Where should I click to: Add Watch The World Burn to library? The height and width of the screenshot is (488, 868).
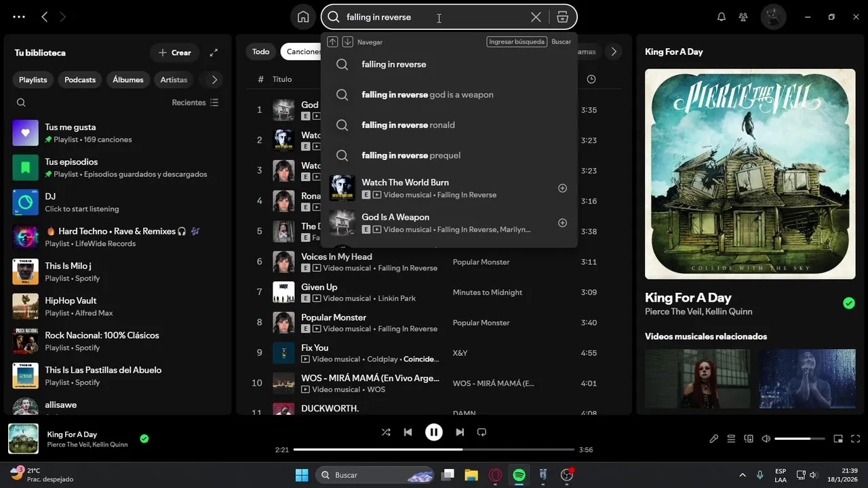click(562, 188)
